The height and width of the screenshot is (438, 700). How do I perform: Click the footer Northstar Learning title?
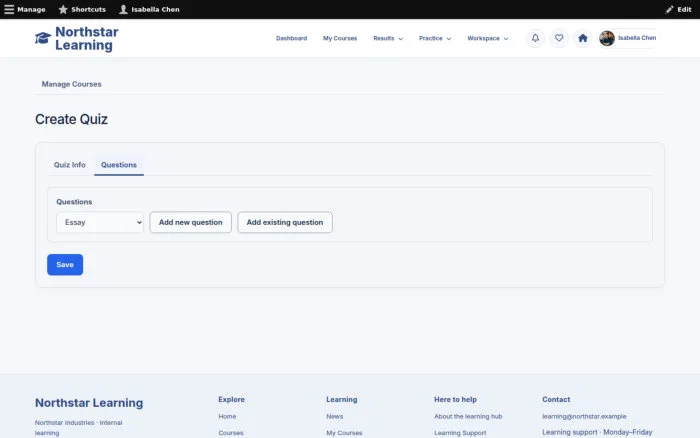(89, 403)
